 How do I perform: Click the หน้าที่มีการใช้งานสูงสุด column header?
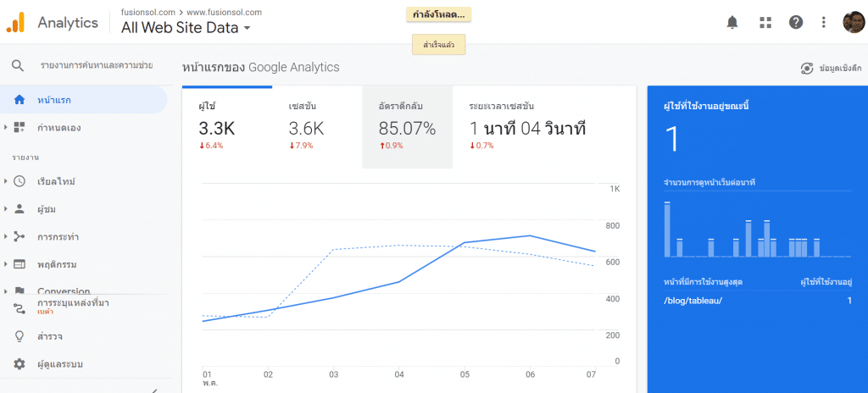click(x=703, y=282)
